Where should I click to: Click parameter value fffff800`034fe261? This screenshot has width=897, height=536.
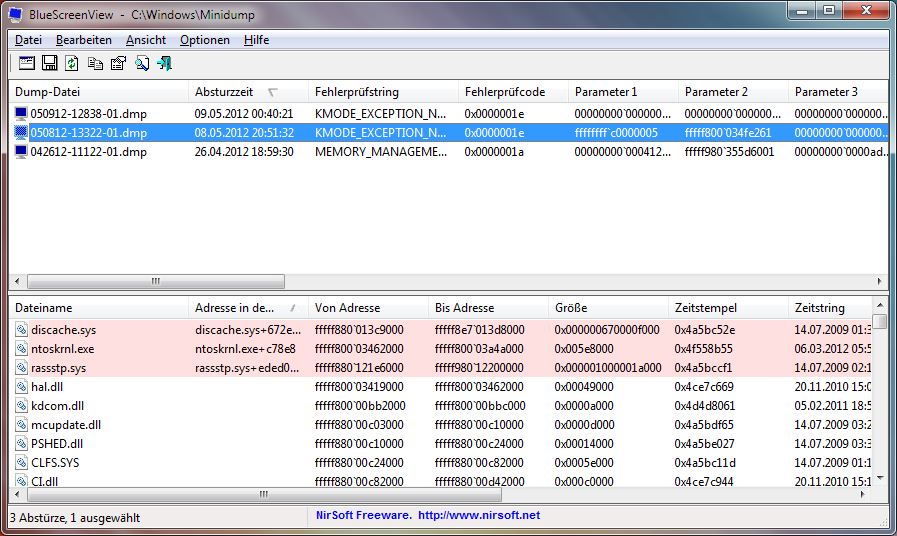[728, 133]
